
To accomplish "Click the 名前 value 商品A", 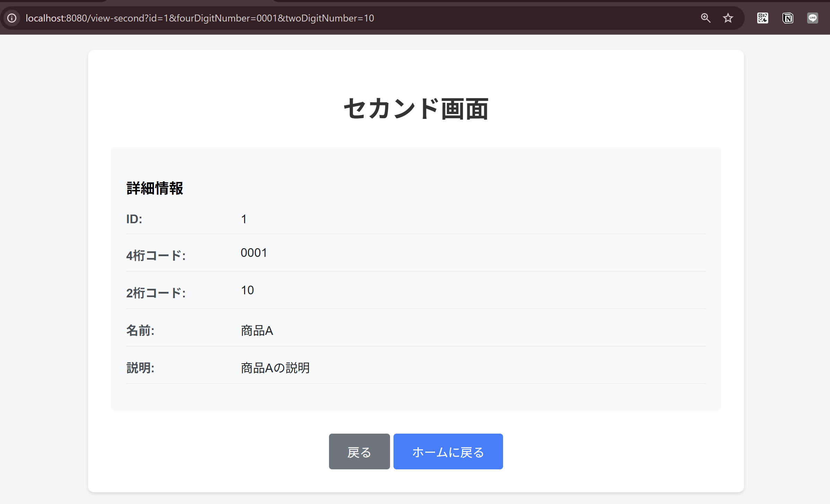I will [x=257, y=330].
